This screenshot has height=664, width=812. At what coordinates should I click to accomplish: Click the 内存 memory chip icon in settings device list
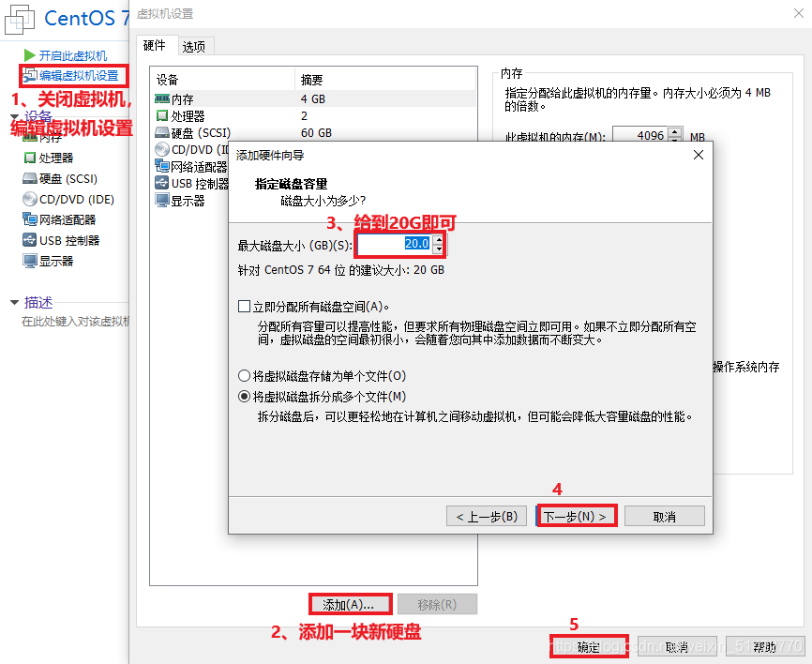[x=162, y=98]
